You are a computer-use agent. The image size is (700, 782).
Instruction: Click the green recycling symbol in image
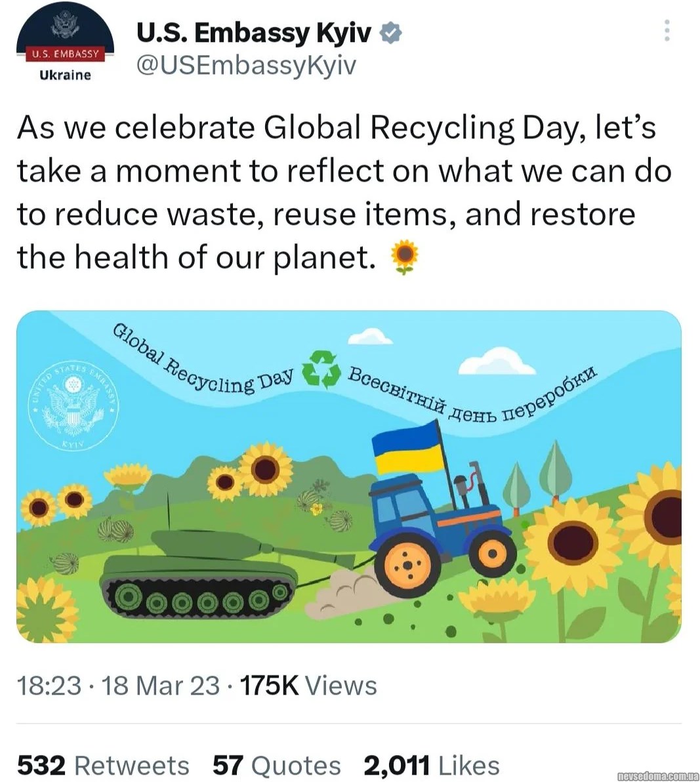321,369
